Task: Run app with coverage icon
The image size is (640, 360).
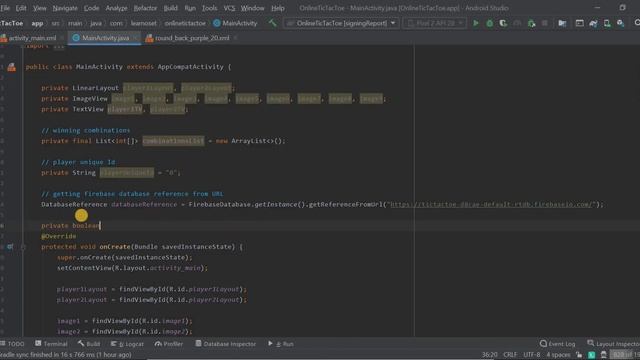Action: (503, 23)
